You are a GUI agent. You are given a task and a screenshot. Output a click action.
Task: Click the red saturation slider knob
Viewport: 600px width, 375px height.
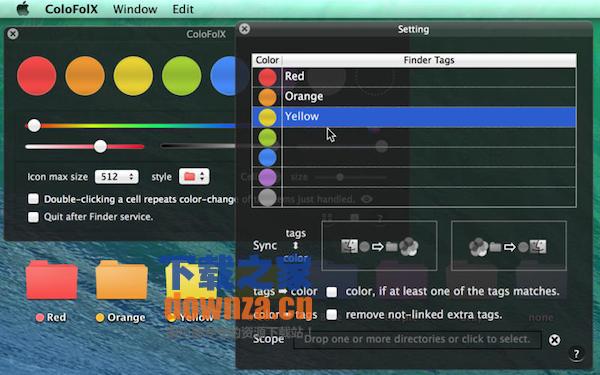pyautogui.click(x=100, y=146)
